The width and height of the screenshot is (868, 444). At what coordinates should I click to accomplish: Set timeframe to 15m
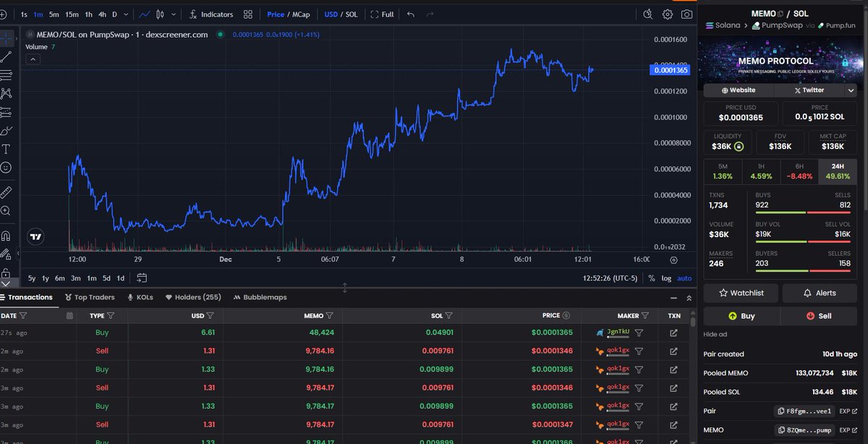tap(72, 14)
